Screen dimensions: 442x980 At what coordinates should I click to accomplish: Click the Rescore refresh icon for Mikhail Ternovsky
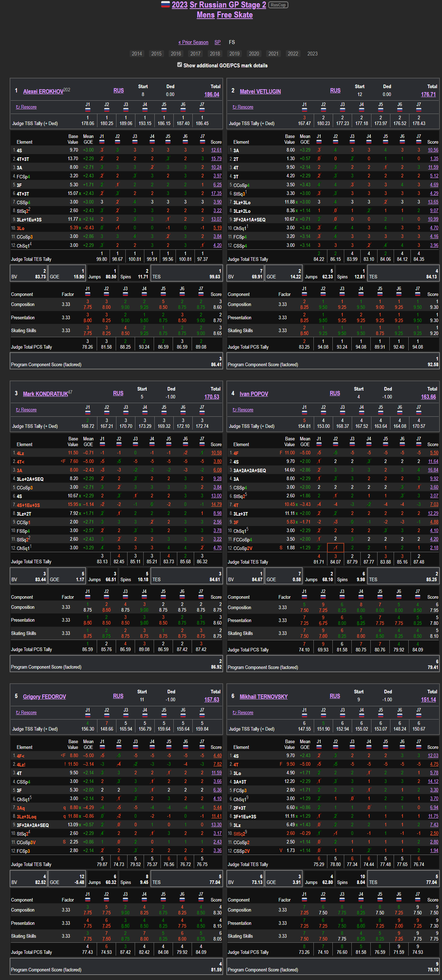pyautogui.click(x=234, y=713)
